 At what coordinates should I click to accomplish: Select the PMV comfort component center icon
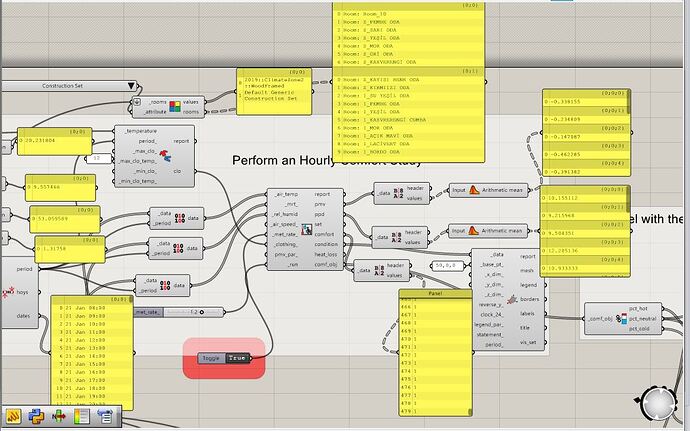point(306,229)
